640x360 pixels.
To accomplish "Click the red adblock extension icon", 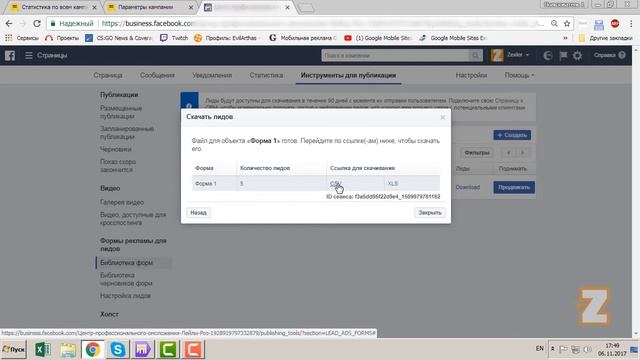I will [x=615, y=24].
